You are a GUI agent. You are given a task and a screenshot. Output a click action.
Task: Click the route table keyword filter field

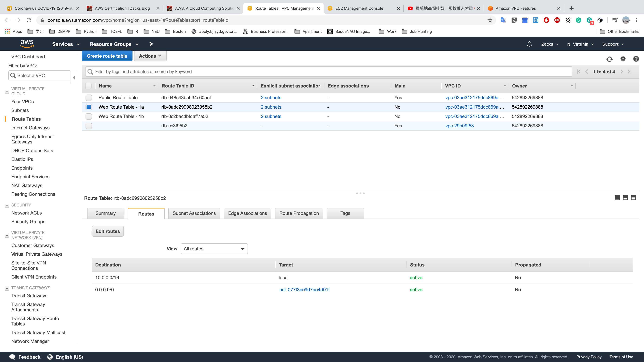[330, 72]
